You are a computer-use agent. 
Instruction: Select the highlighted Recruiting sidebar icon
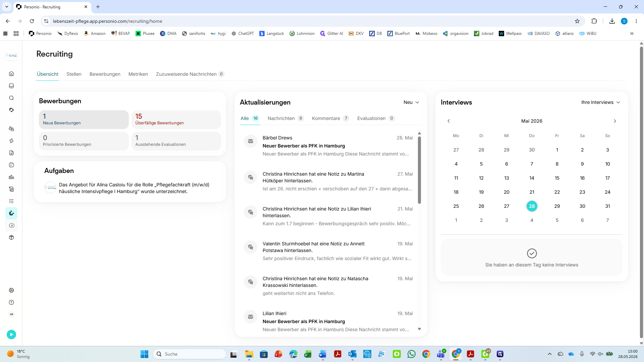11,213
